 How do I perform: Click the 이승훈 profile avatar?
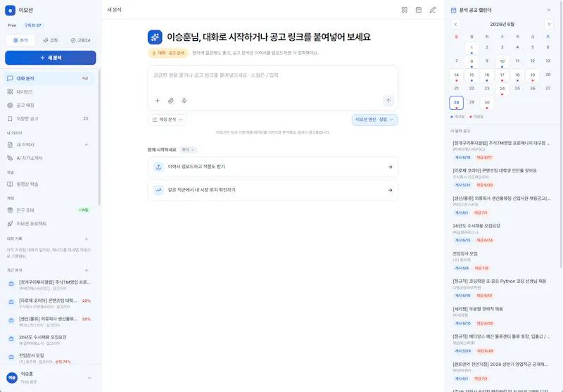click(12, 378)
